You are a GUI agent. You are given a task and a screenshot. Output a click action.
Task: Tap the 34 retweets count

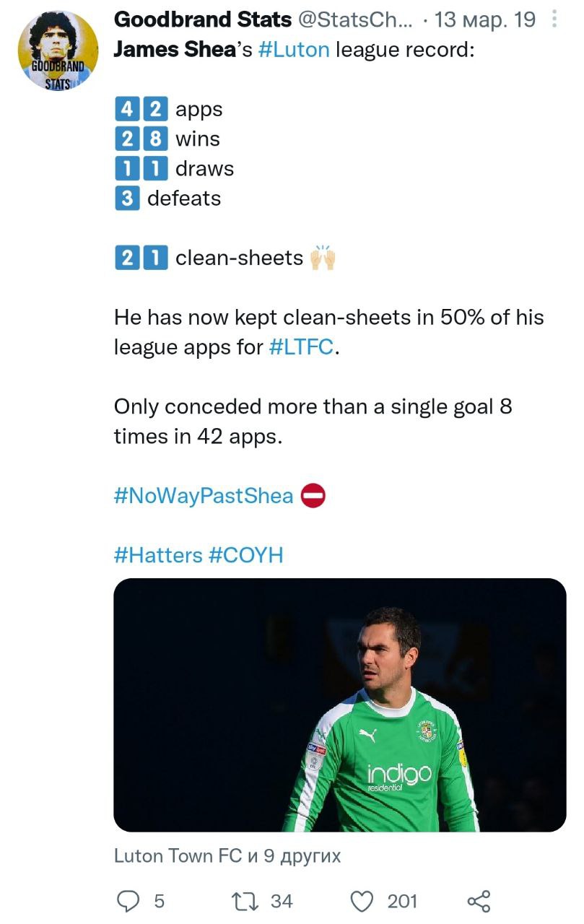tap(282, 901)
